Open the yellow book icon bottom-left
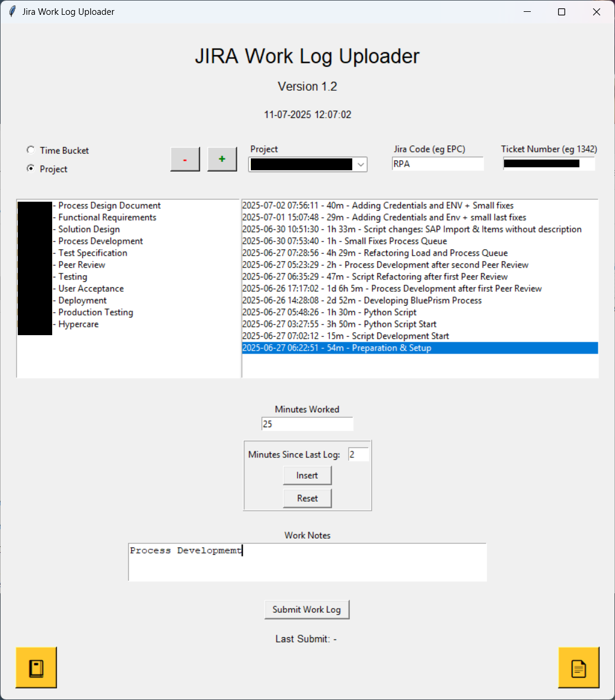 point(36,667)
